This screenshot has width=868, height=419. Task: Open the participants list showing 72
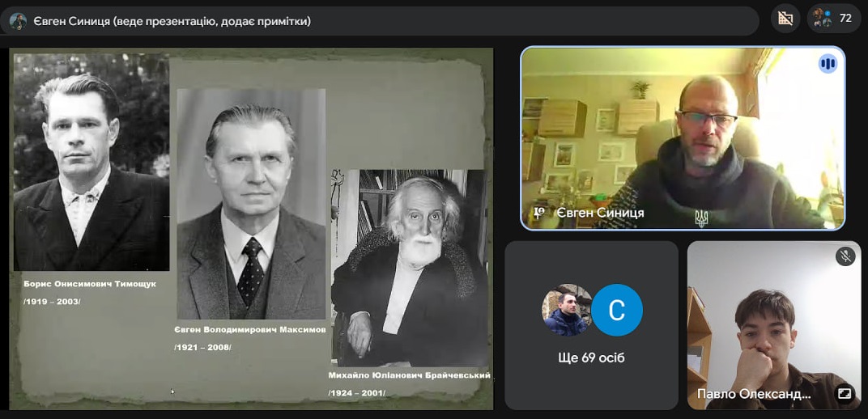pos(834,19)
